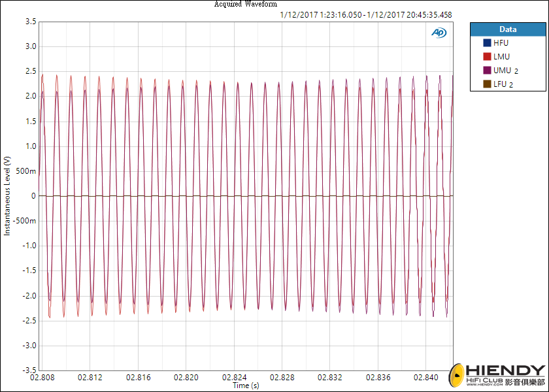The width and height of the screenshot is (549, 392).
Task: Select the Acquired Waveform title
Action: pyautogui.click(x=244, y=4)
